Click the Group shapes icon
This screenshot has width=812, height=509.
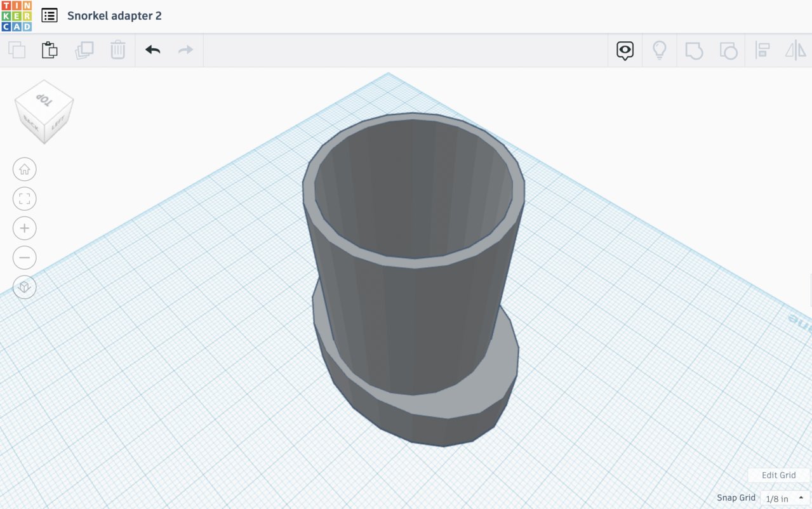(x=694, y=51)
